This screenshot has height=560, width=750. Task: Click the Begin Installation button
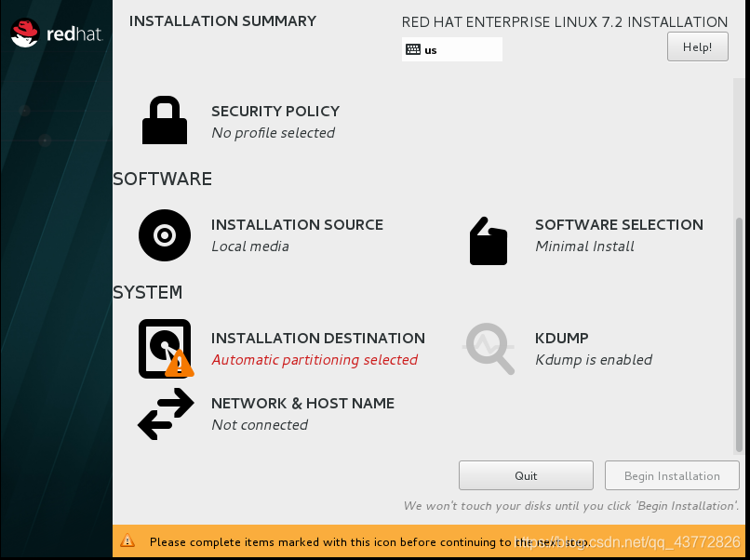click(x=672, y=475)
